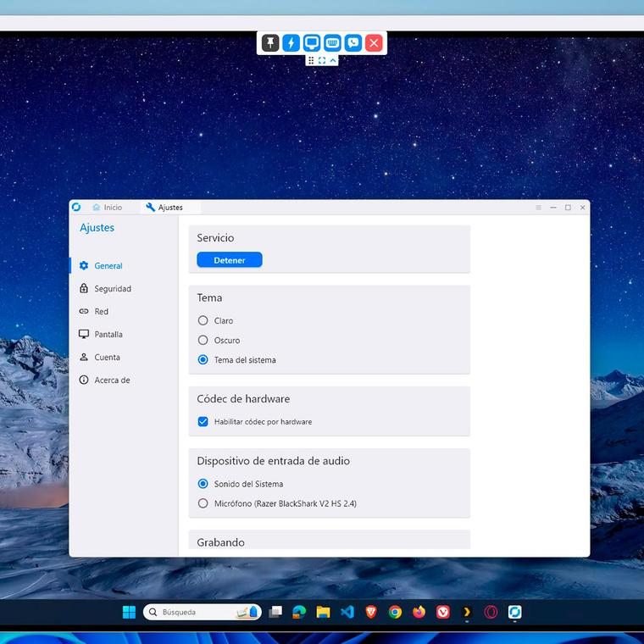Click the pin icon in remote toolbar

click(x=270, y=43)
